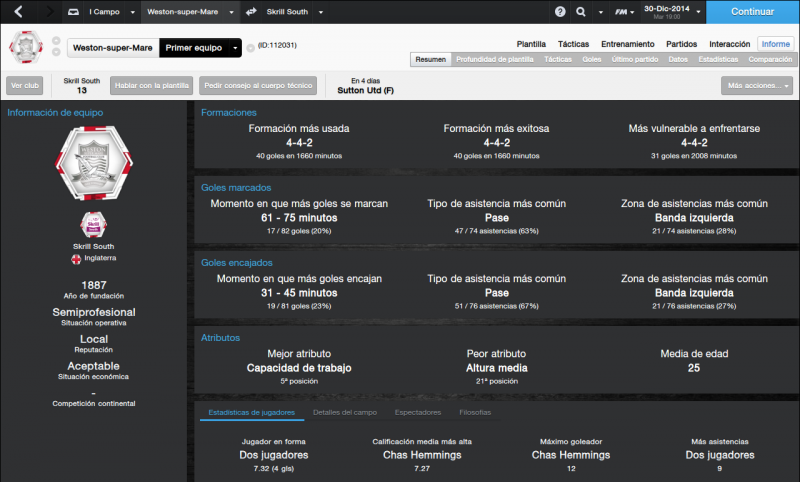Viewport: 800px width, 482px height.
Task: Click the Weston-super-Mare club name button
Action: (x=113, y=47)
